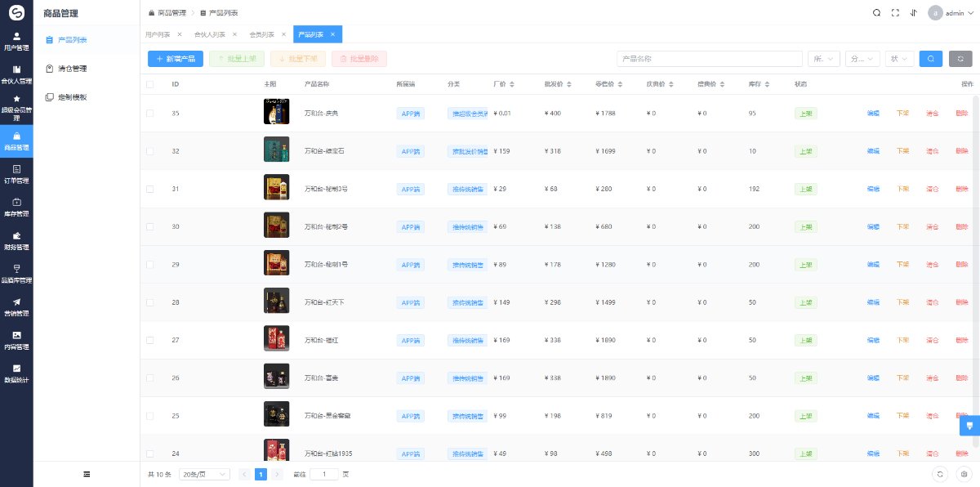Open 超级会员管理 star icon in sidebar
980x487 pixels.
pos(16,98)
